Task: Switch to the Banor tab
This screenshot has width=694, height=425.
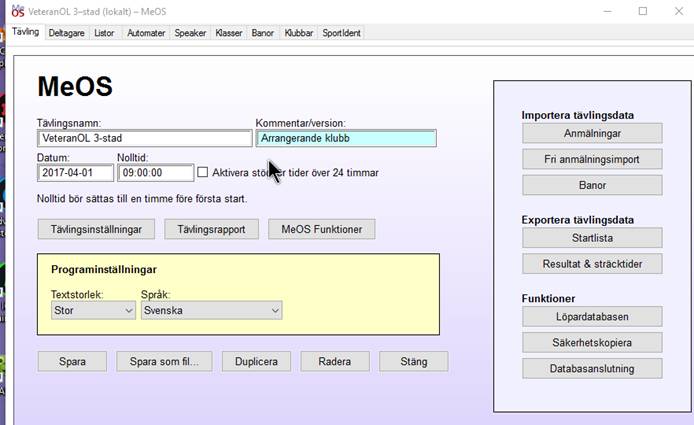Action: click(262, 33)
